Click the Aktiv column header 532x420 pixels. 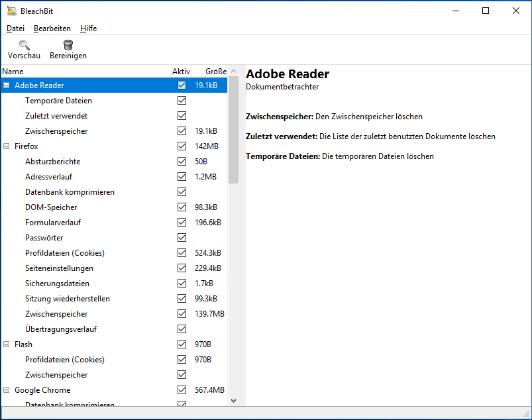(181, 72)
